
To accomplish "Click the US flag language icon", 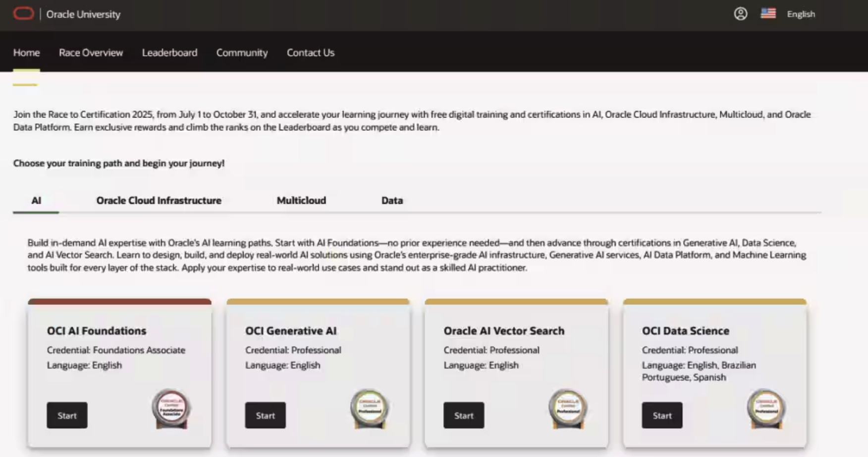I will [768, 13].
